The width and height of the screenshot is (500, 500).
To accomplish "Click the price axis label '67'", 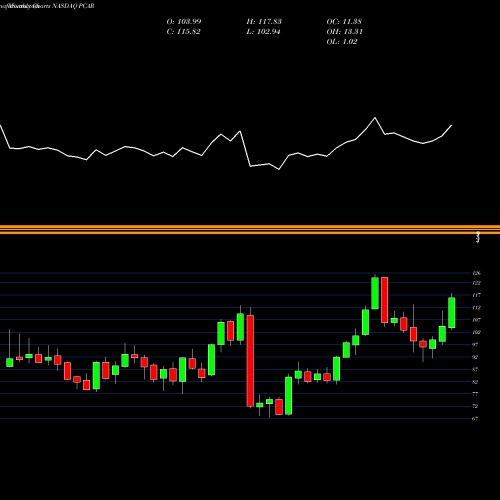I will pyautogui.click(x=475, y=418).
